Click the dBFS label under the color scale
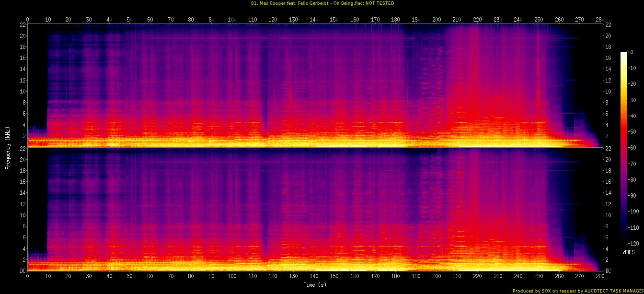The width and height of the screenshot is (644, 294). pyautogui.click(x=629, y=252)
